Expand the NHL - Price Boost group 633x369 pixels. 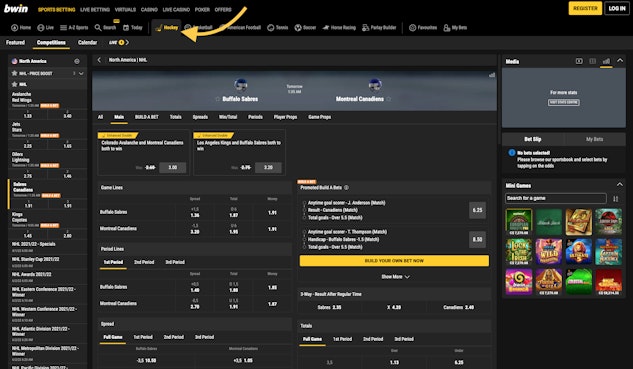point(81,73)
